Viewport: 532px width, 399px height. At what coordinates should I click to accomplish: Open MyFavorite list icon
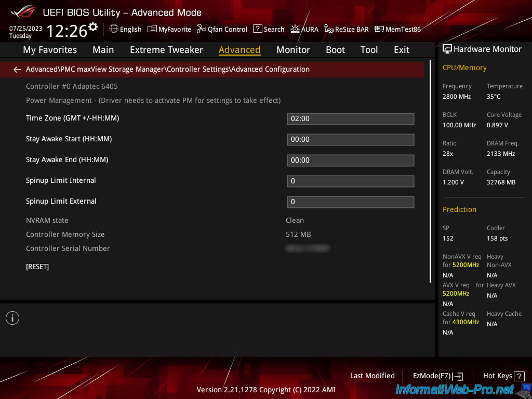[x=152, y=29]
